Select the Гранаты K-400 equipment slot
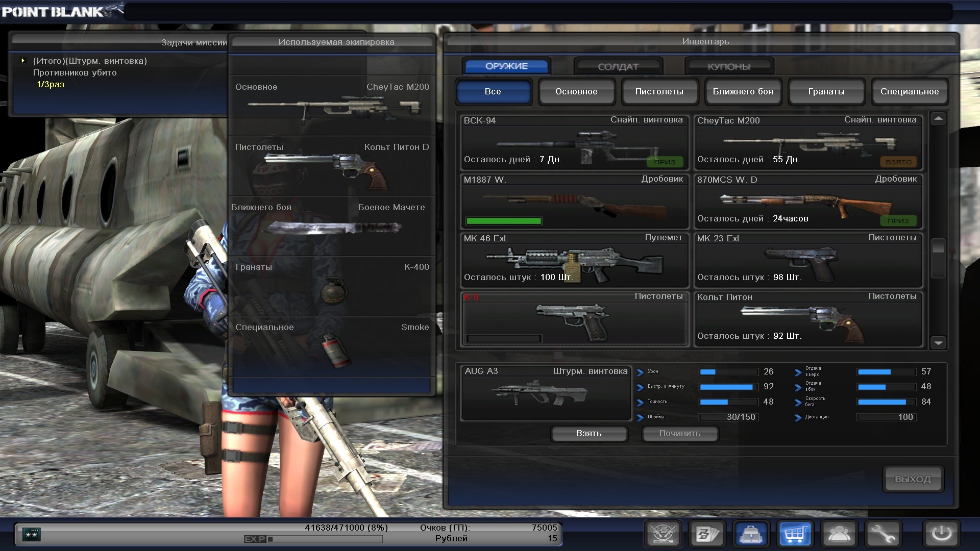980x551 pixels. click(332, 286)
